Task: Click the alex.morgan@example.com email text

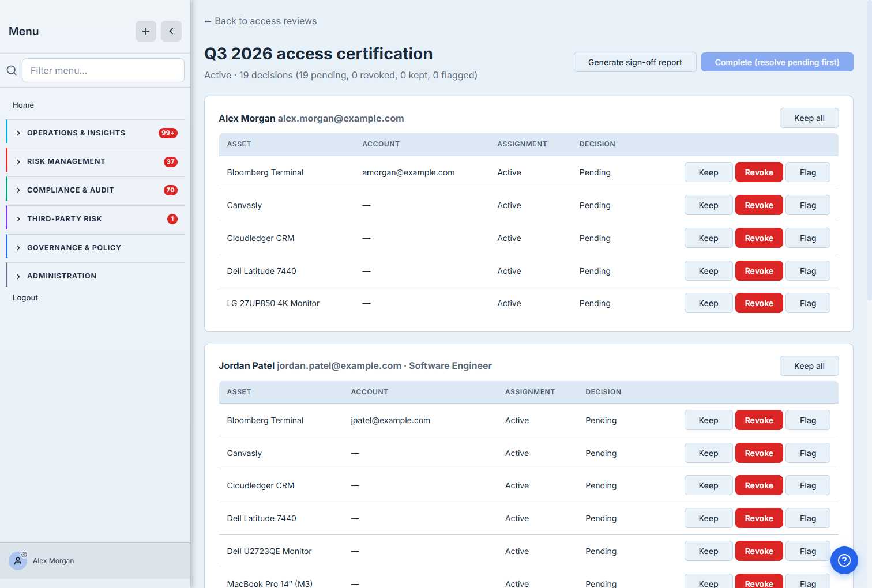Action: [x=341, y=118]
